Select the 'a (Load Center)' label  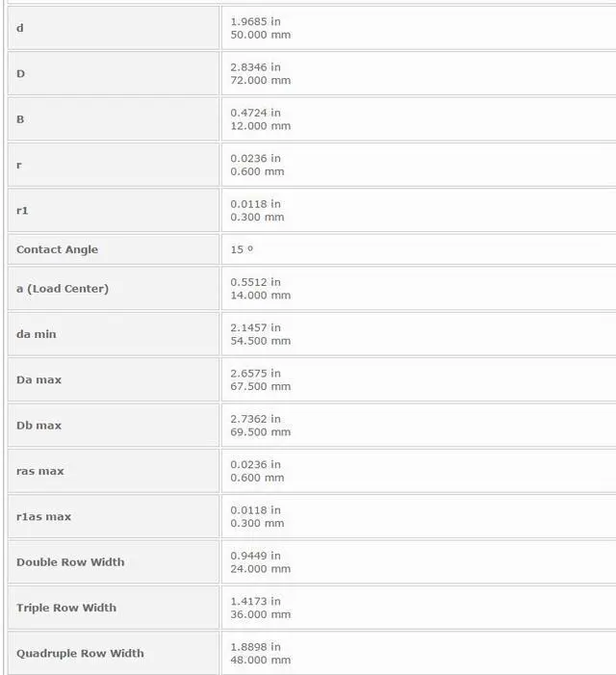point(63,289)
